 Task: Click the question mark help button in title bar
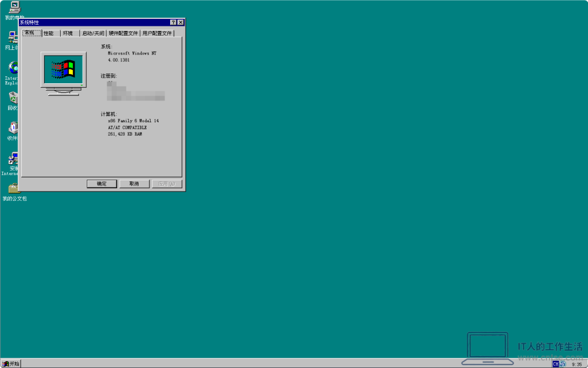[173, 22]
